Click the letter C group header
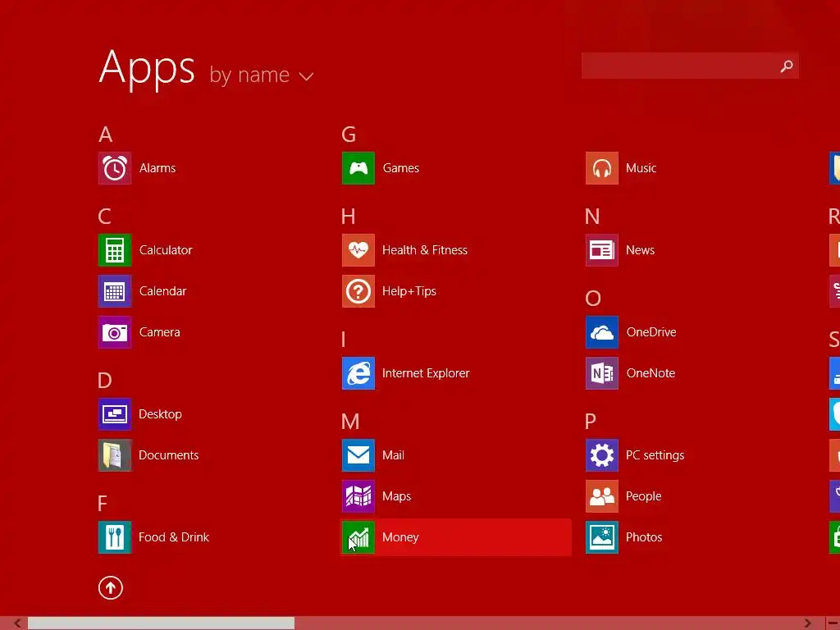The image size is (840, 630). click(x=105, y=217)
